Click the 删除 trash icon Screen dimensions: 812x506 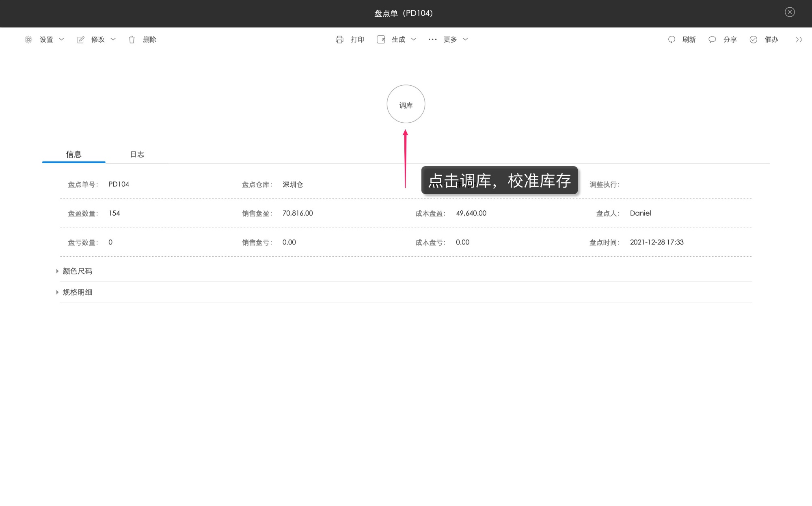click(x=132, y=39)
